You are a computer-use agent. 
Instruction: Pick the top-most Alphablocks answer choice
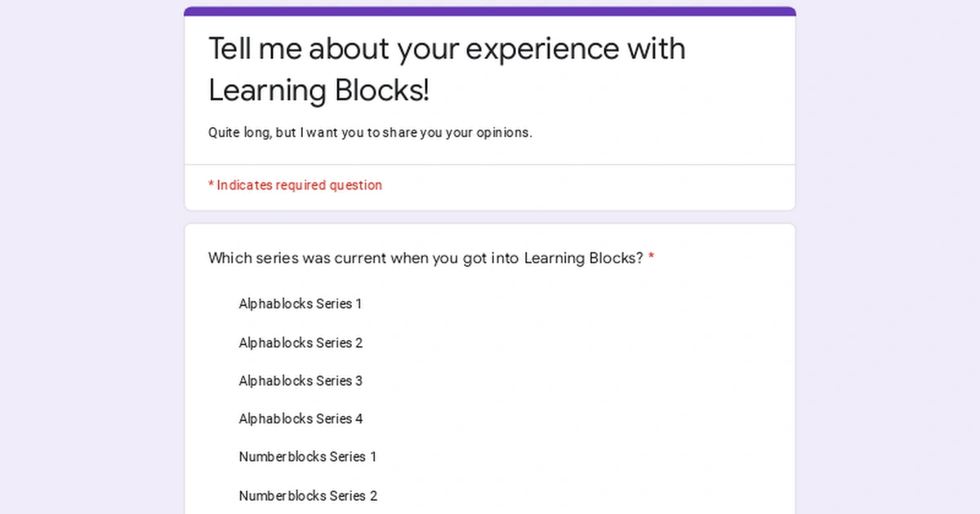(300, 304)
